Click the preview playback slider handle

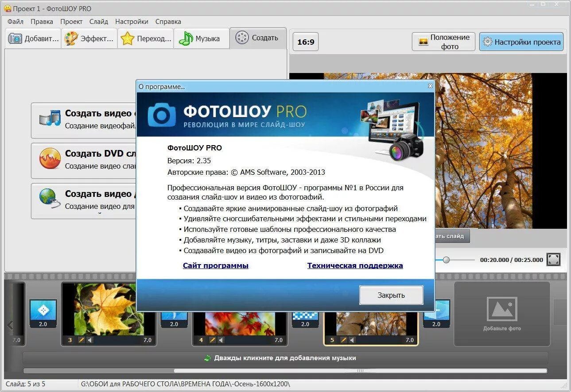point(446,260)
